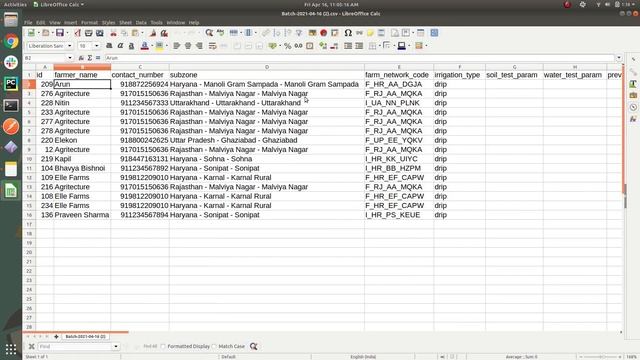640x360 pixels.
Task: Click Export as PDF icon
Action: tap(78, 33)
